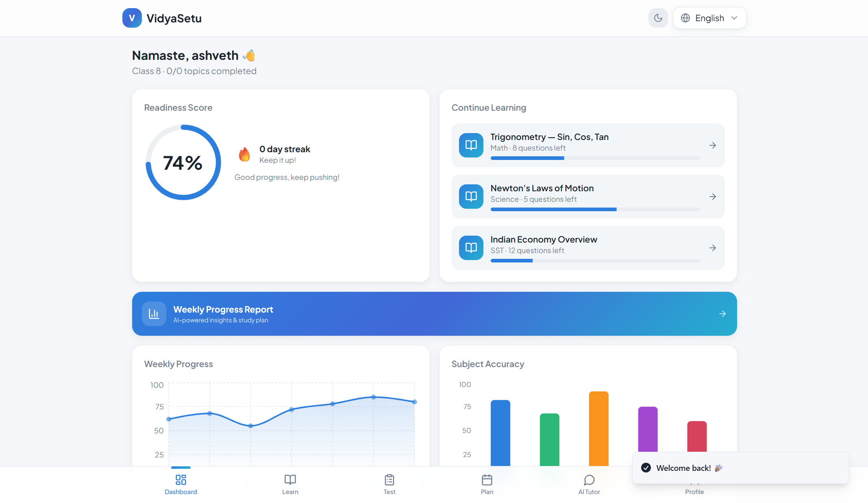The image size is (868, 503).
Task: Click arrow next to Trigonometry lesson
Action: coord(712,145)
